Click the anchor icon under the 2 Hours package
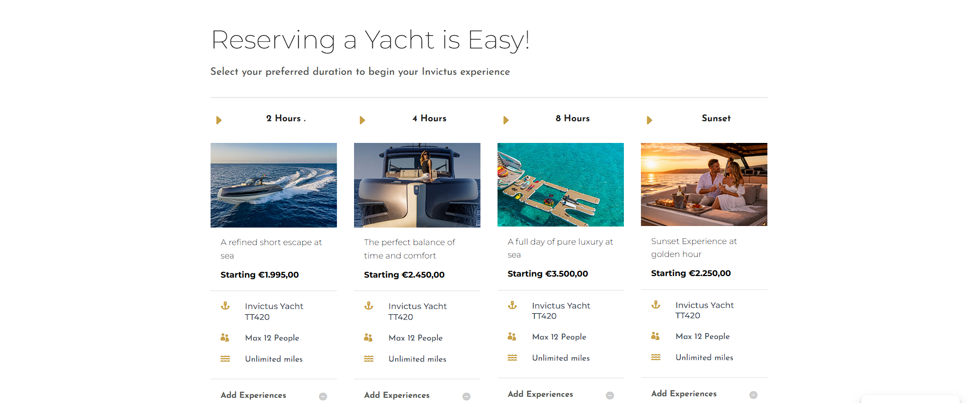This screenshot has height=403, width=980. click(x=226, y=306)
